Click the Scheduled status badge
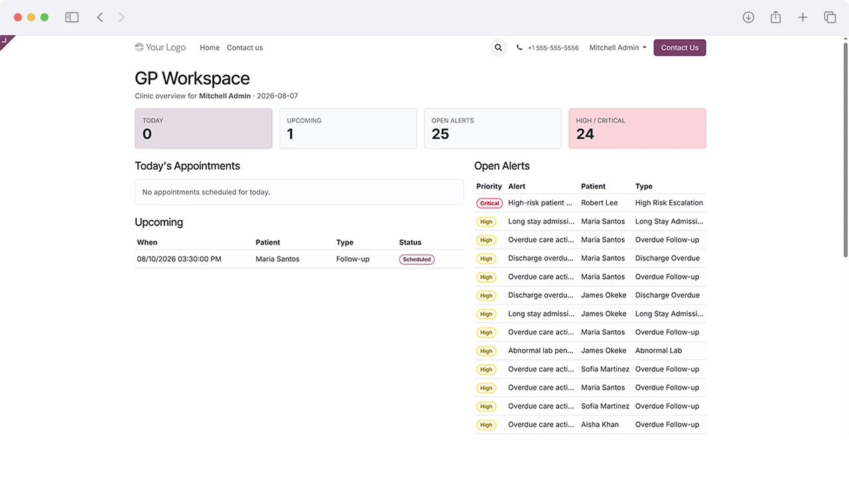 click(x=417, y=259)
